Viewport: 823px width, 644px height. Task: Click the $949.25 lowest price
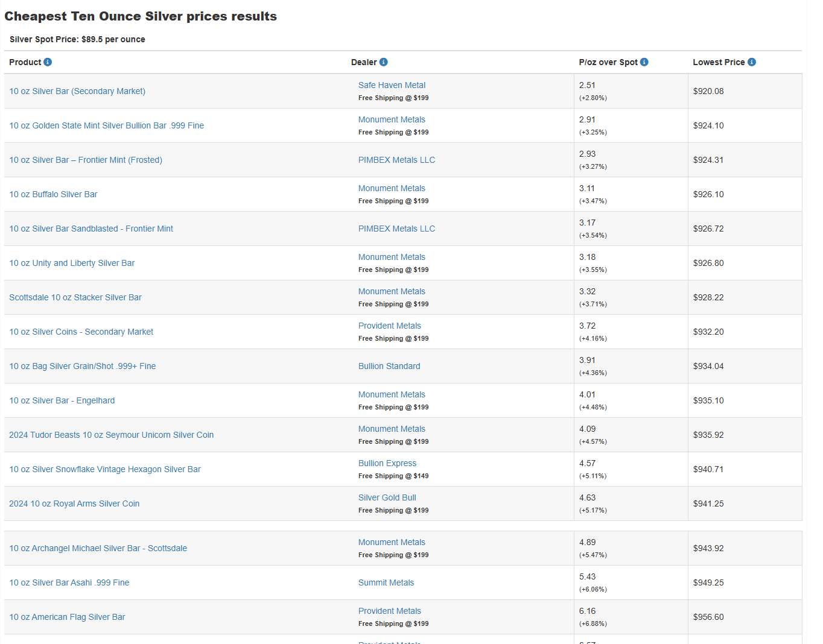(708, 582)
